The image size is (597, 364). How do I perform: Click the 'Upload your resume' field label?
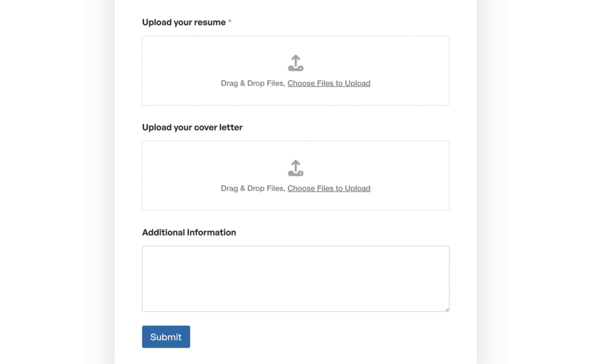[x=184, y=22]
